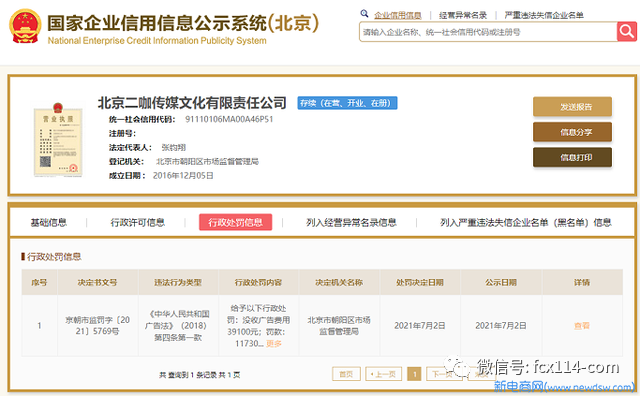Switch to the 行政许可信息 tab
Screen dimensions: 640x396
(138, 222)
